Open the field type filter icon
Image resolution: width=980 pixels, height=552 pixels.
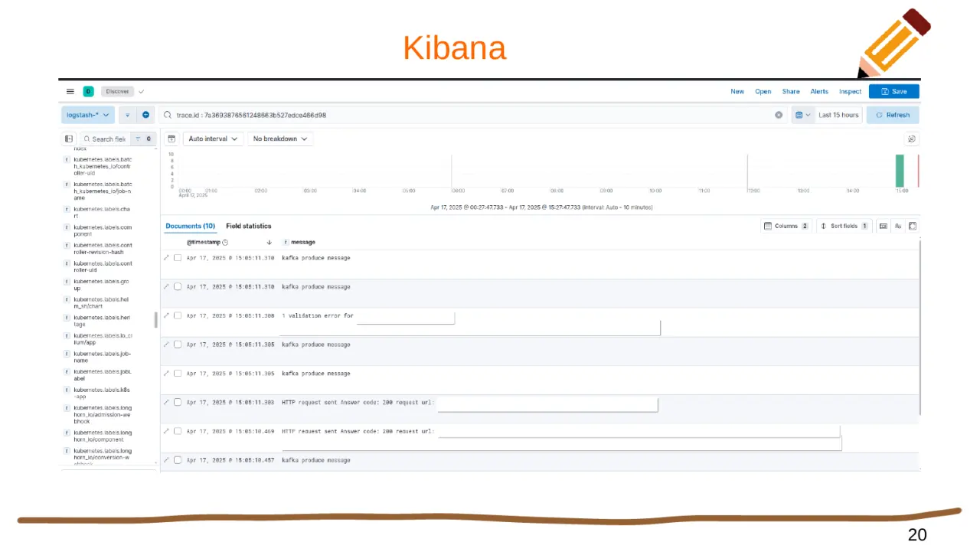pyautogui.click(x=143, y=139)
